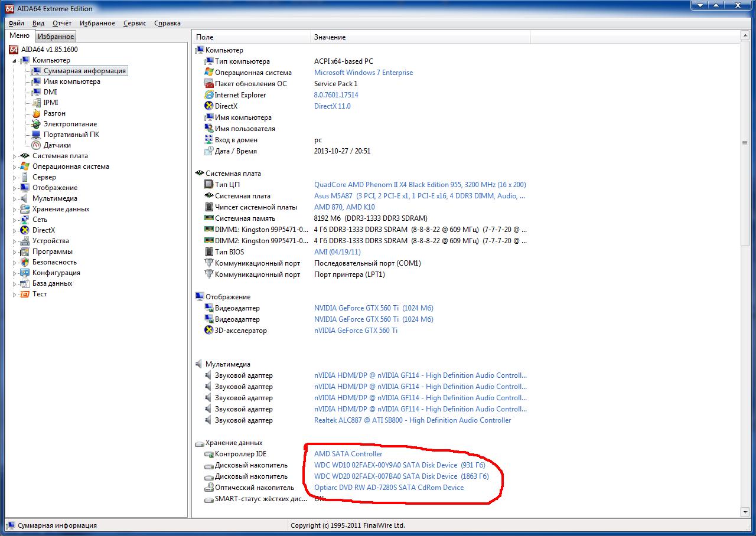
Task: Click the DirectX tree icon
Action: coord(25,230)
